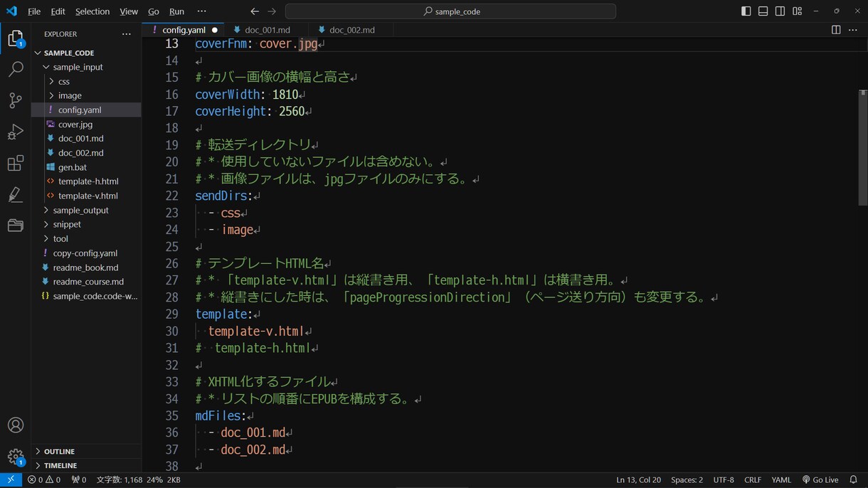The height and width of the screenshot is (488, 868).
Task: Open copy-config.yaml in the explorer
Action: [86, 253]
